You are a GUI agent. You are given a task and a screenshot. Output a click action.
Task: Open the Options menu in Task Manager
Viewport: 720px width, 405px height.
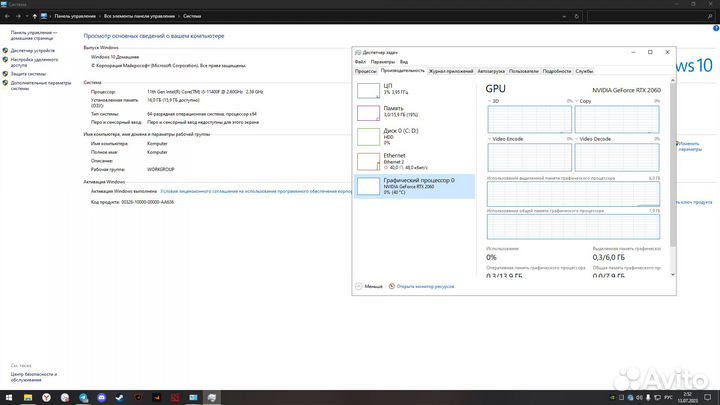[x=382, y=62]
